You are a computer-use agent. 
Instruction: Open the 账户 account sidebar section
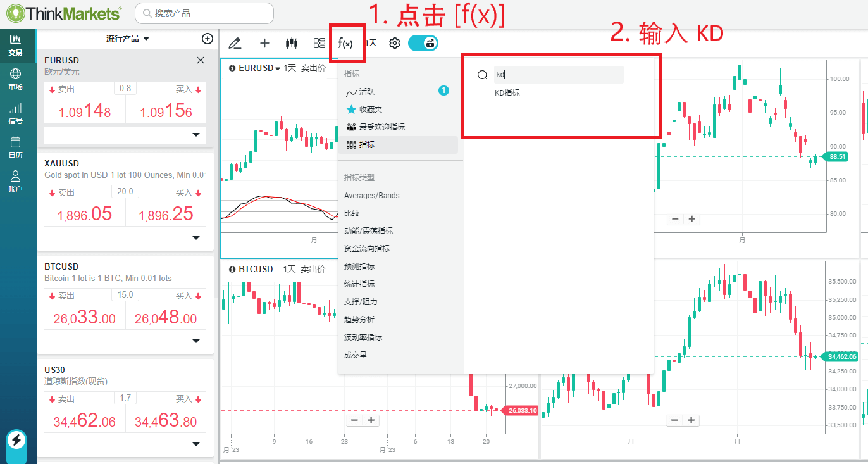click(x=16, y=182)
